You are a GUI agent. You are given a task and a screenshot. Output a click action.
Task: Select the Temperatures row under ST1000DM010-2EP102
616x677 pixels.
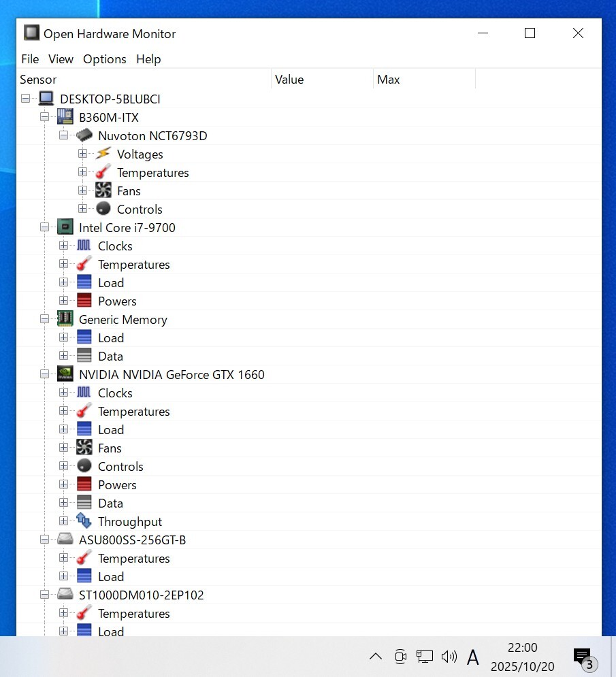click(134, 614)
